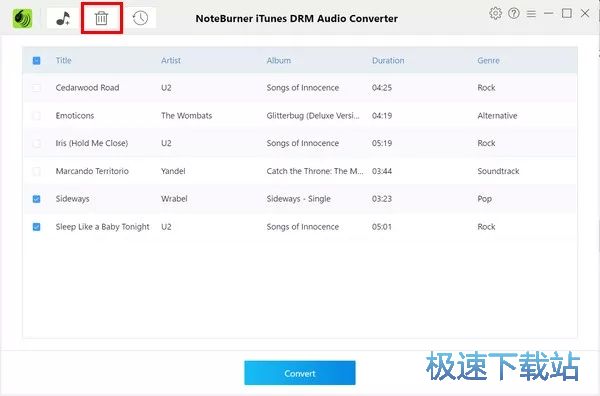This screenshot has height=396, width=600.
Task: Minimize the NoteBurner window
Action: tap(548, 13)
